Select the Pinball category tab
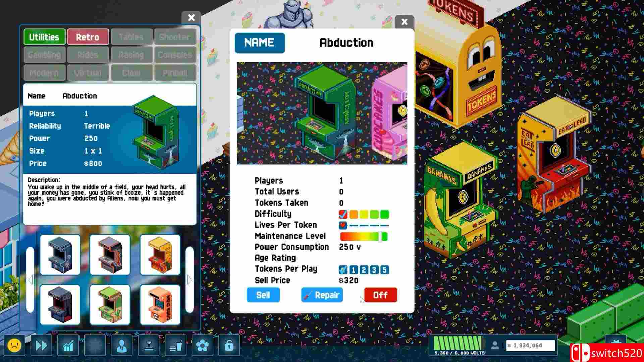This screenshot has height=362, width=644. [174, 73]
